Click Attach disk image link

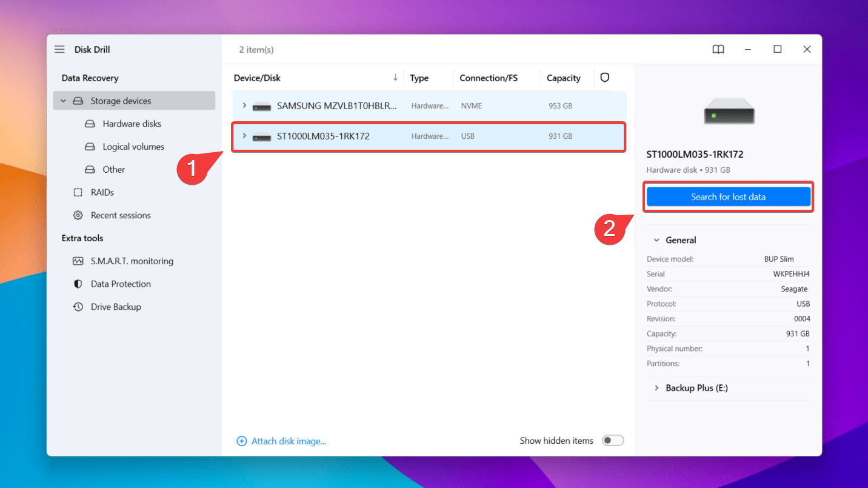pyautogui.click(x=289, y=441)
